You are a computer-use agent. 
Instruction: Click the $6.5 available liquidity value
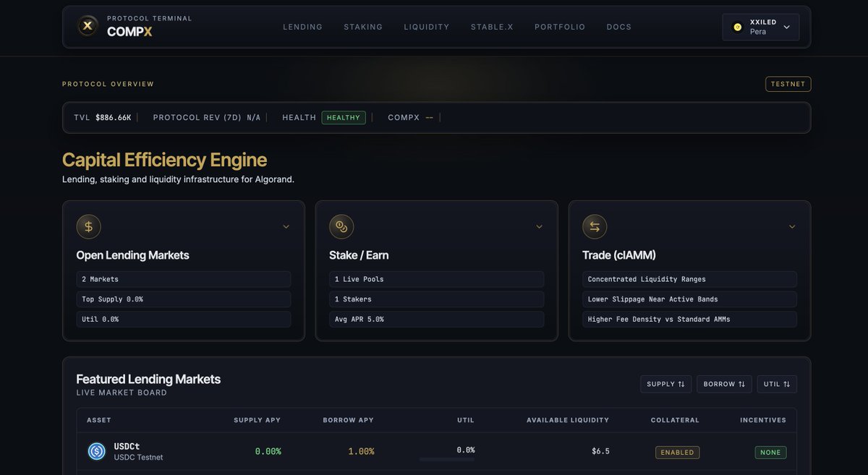(600, 451)
